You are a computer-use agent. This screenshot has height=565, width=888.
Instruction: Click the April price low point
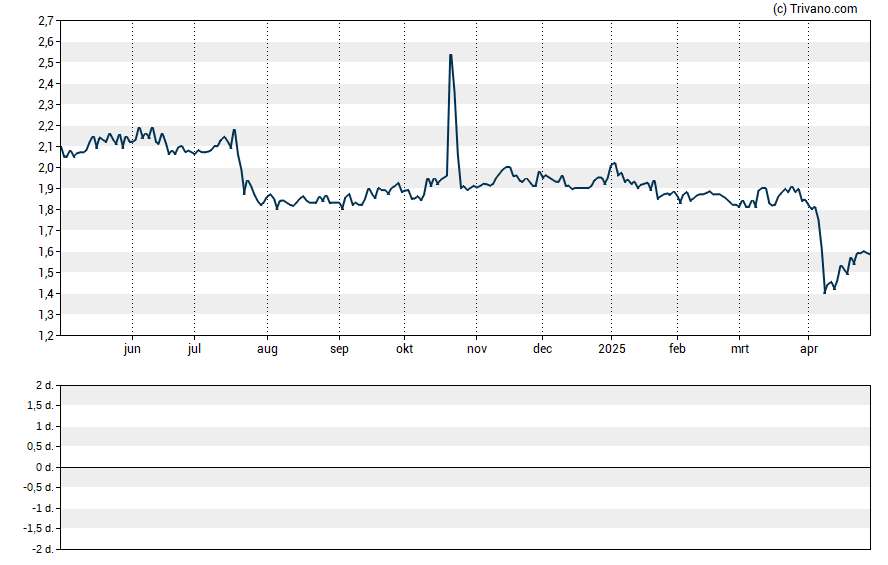pos(825,293)
